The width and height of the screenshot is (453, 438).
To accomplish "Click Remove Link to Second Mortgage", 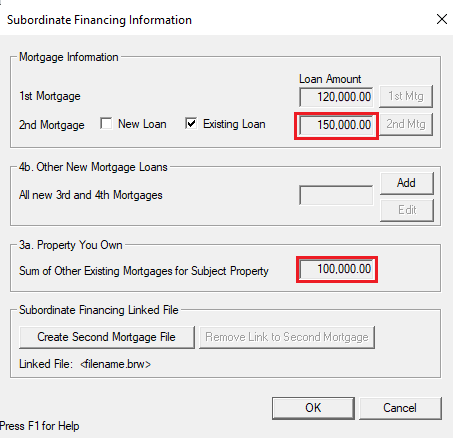I will click(x=287, y=337).
